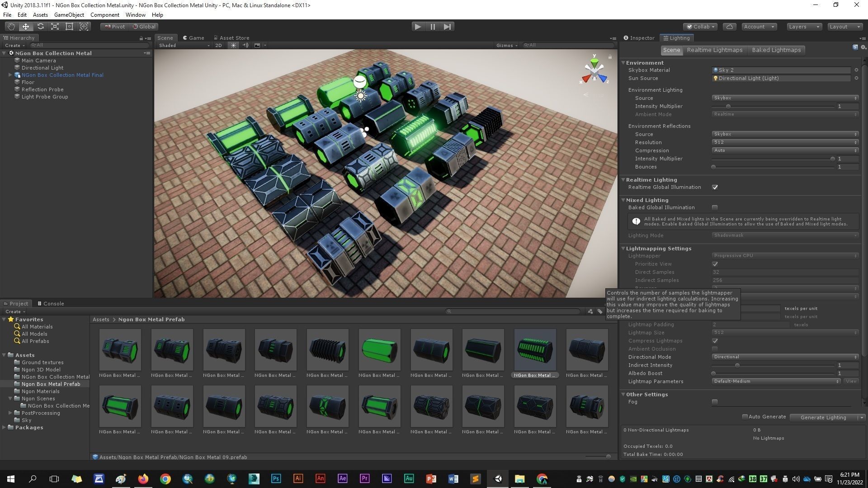Select the Rect Transform tool

[x=69, y=27]
